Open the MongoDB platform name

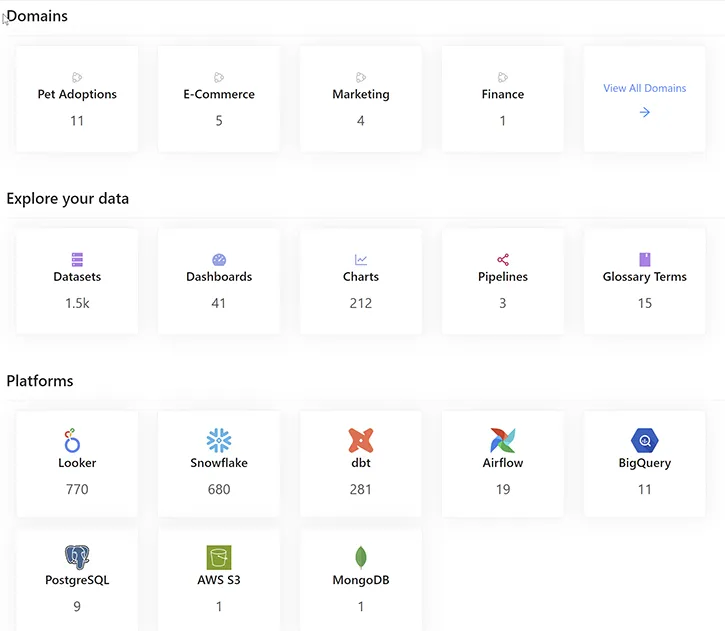[361, 580]
